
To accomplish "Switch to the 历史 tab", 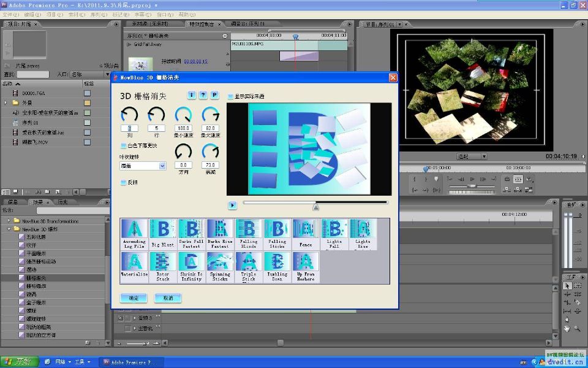I will click(62, 202).
